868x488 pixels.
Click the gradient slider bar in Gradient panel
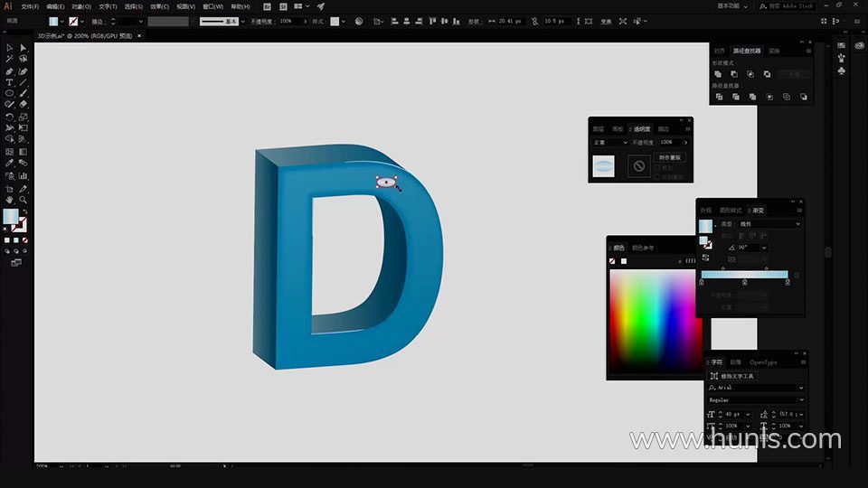pos(744,275)
